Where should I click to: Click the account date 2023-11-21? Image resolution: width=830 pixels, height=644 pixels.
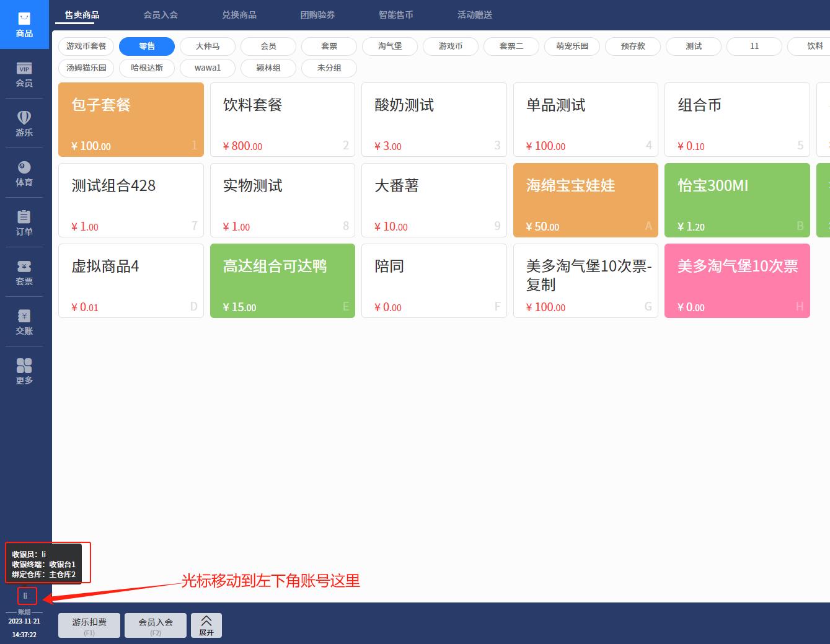[24, 621]
